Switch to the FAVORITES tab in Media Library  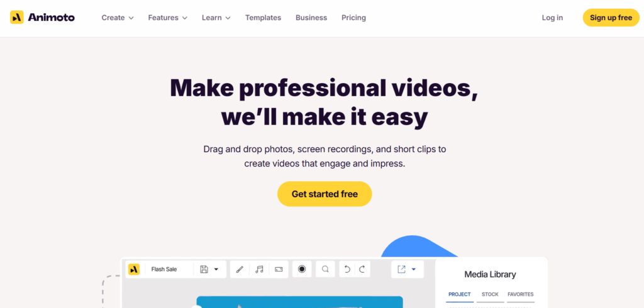pyautogui.click(x=520, y=294)
